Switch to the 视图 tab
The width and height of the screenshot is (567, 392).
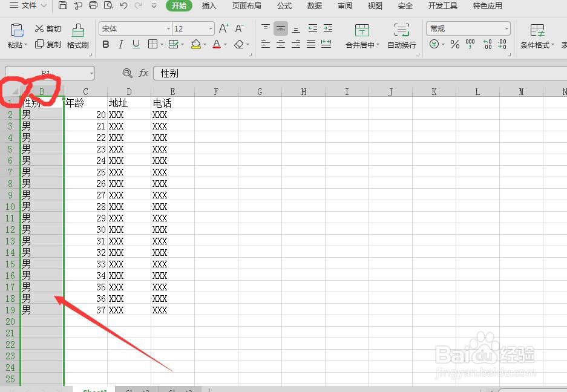375,6
